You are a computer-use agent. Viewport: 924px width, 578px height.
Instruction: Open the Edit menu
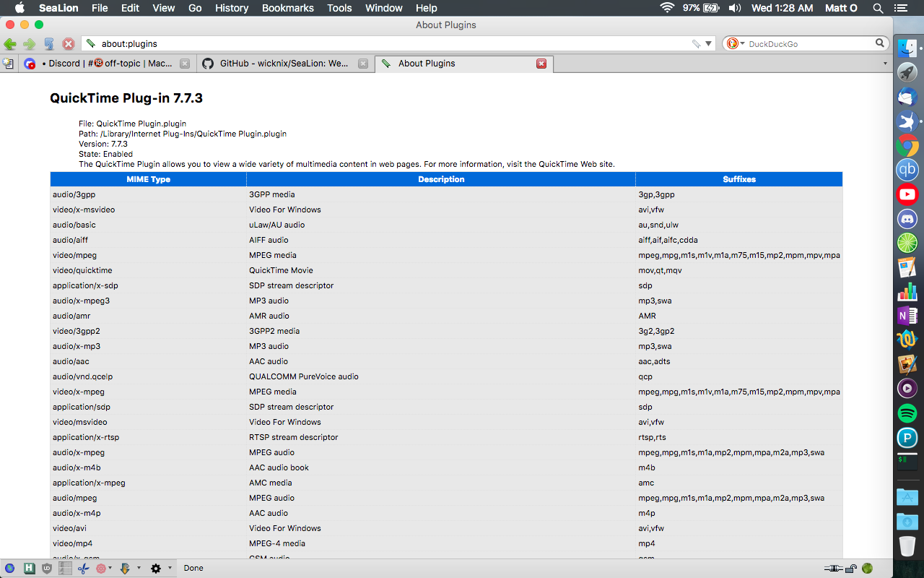pos(131,8)
